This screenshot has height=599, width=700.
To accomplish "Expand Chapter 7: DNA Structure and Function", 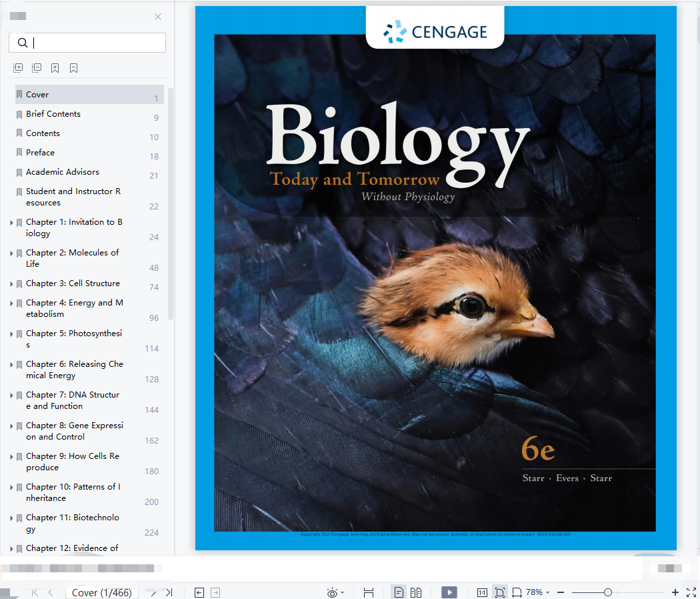I will pos(11,396).
